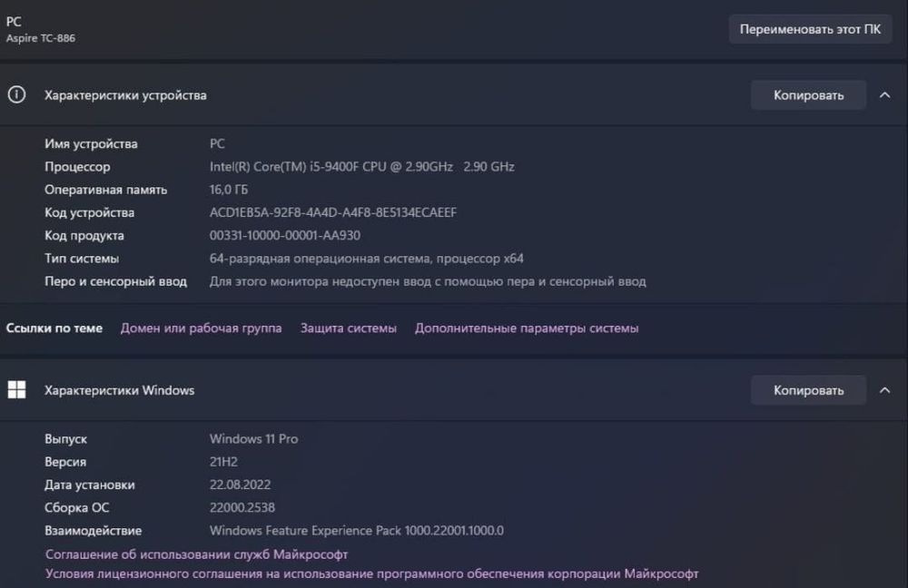Select product code 00331-10000-00001-AA930
This screenshot has width=908, height=588.
point(285,236)
